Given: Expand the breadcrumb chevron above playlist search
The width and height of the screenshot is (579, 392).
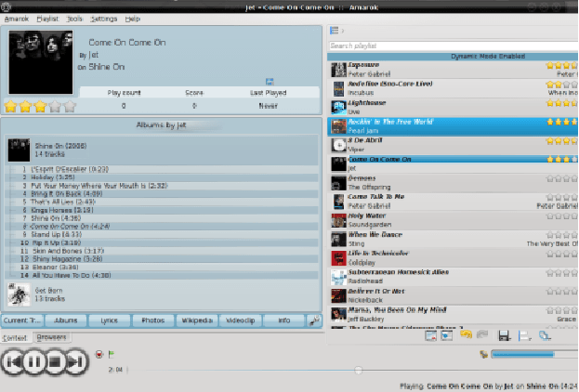Looking at the screenshot, I should coord(343,31).
